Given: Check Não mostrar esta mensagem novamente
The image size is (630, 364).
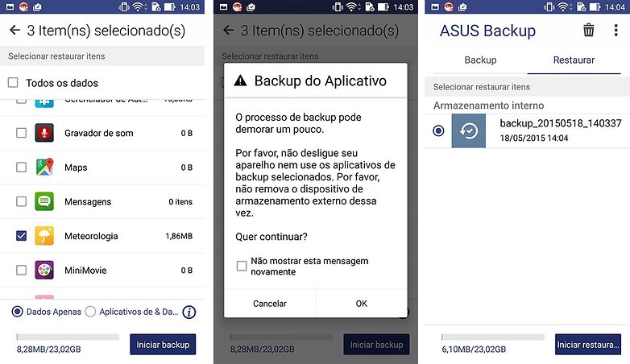Looking at the screenshot, I should (242, 266).
